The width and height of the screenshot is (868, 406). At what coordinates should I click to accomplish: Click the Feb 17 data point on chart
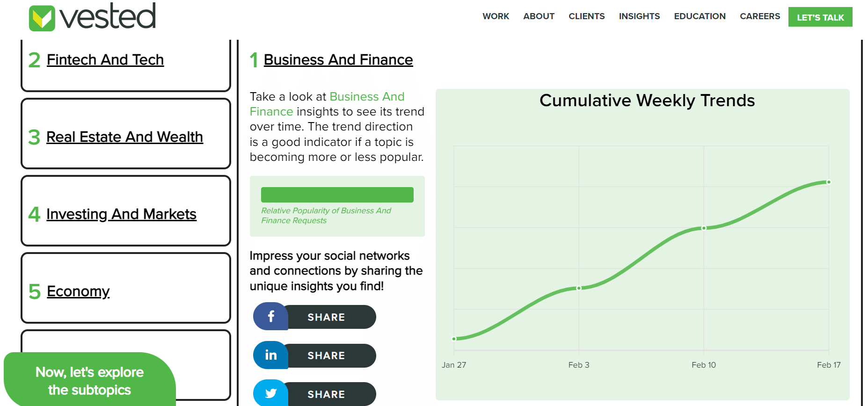tap(828, 182)
